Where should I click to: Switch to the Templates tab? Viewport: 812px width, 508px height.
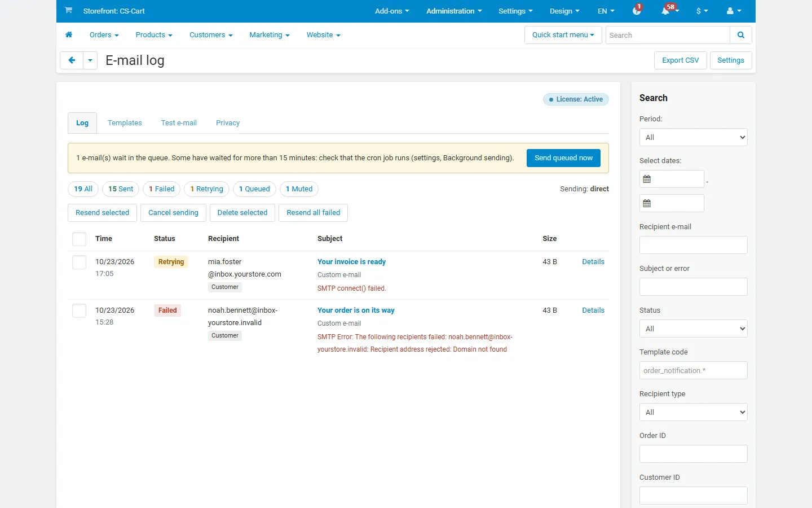125,123
